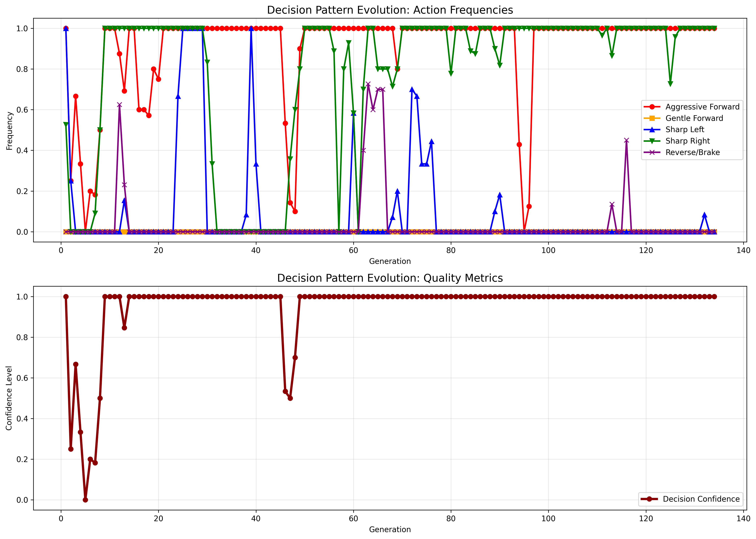Click the 'Aggressive Forward' legend text

click(x=702, y=107)
